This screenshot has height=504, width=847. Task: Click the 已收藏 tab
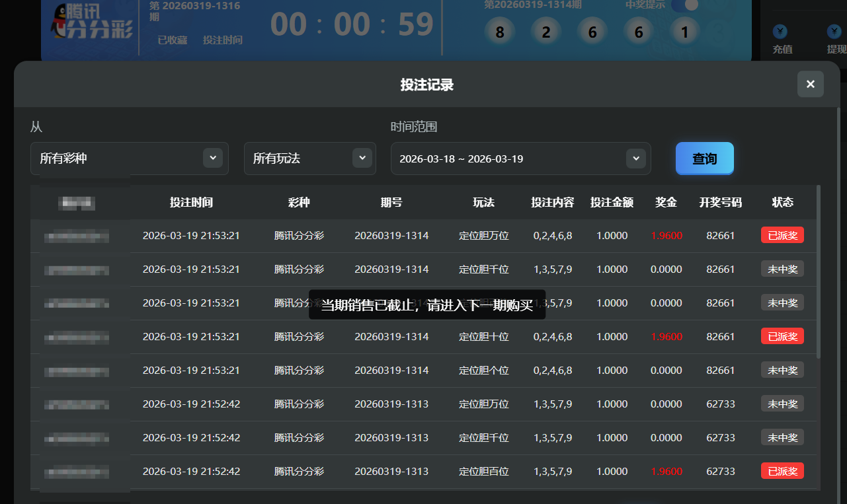pos(172,40)
